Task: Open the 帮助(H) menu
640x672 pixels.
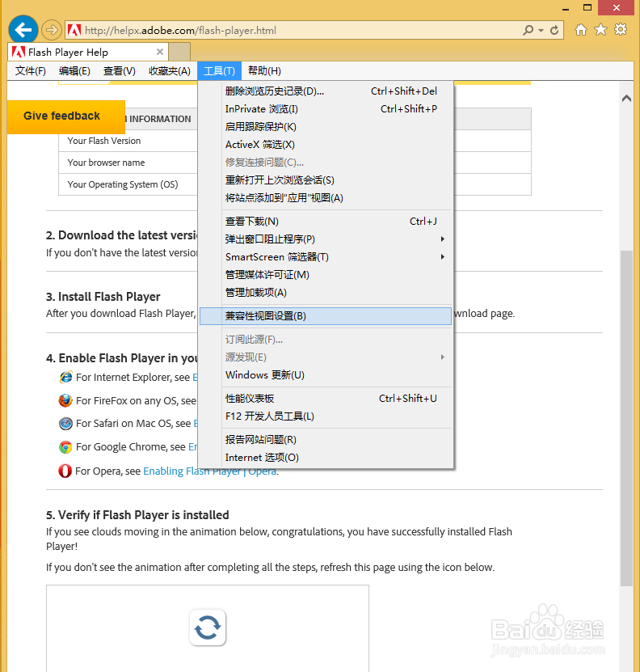Action: pyautogui.click(x=264, y=70)
